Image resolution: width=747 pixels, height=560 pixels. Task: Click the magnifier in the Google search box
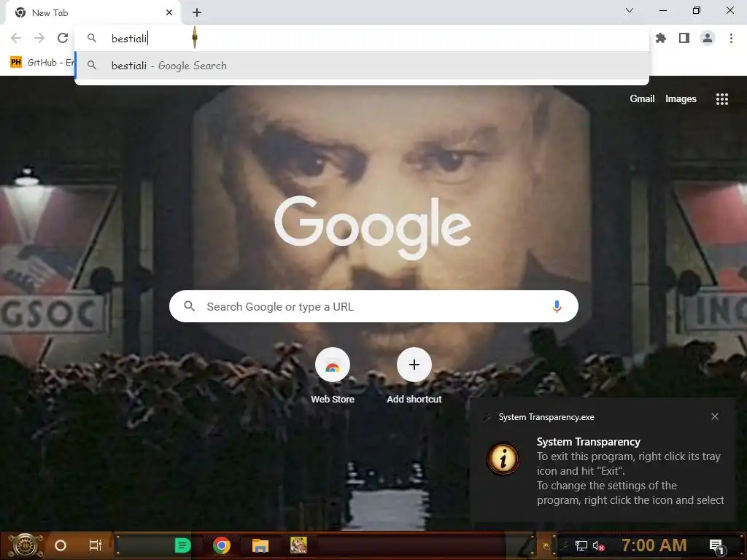coord(189,306)
